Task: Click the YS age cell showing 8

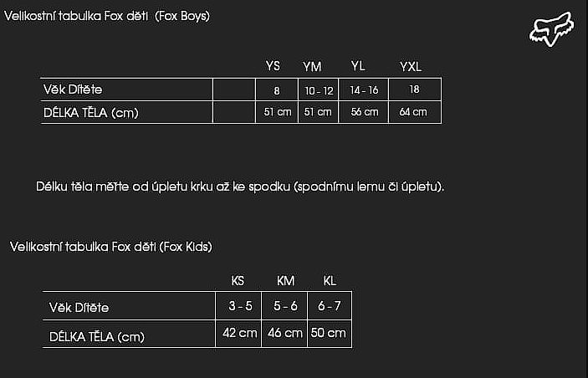Action: click(x=277, y=90)
